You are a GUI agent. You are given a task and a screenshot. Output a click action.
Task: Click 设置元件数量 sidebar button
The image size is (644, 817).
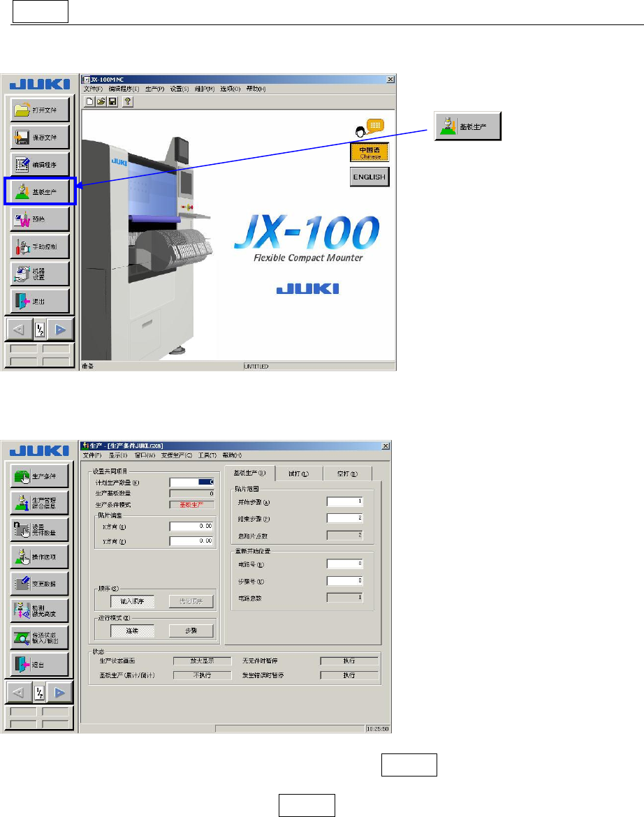point(40,530)
